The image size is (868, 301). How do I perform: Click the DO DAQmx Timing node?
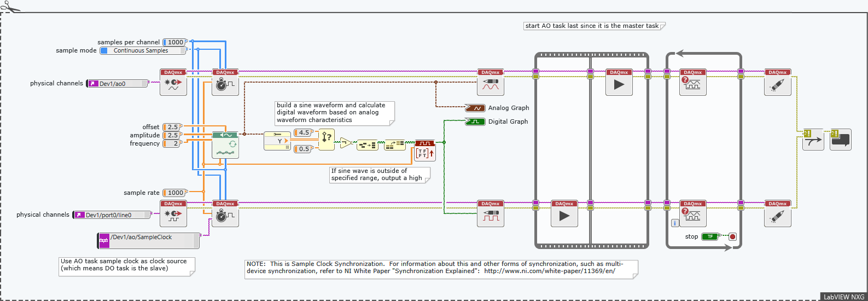click(225, 213)
